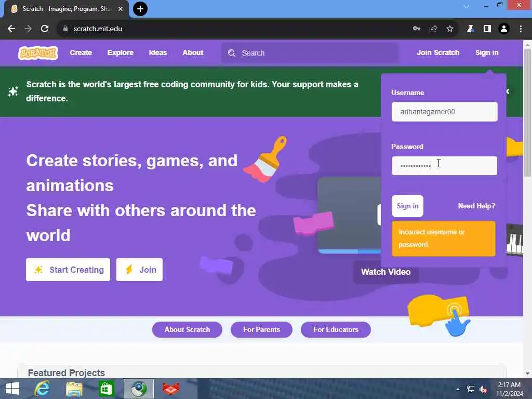Click the Start Creating button

point(68,270)
